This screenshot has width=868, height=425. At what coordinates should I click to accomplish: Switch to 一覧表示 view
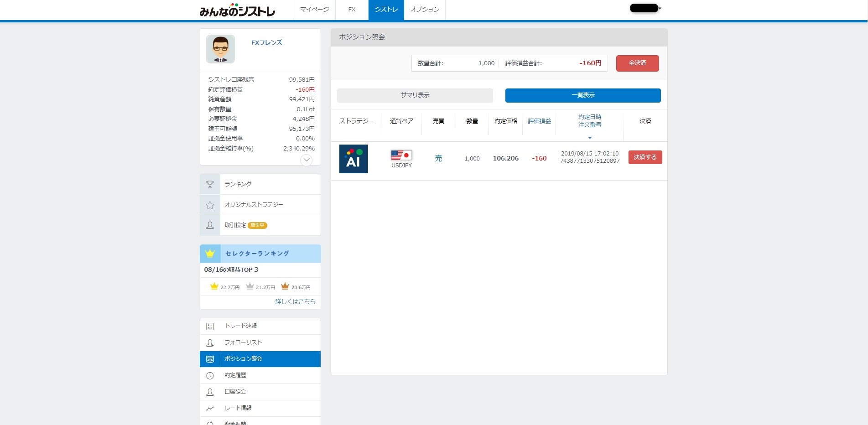582,95
